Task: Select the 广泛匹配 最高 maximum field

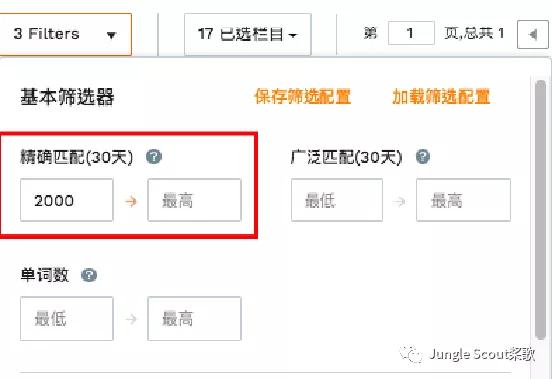Action: [x=463, y=200]
